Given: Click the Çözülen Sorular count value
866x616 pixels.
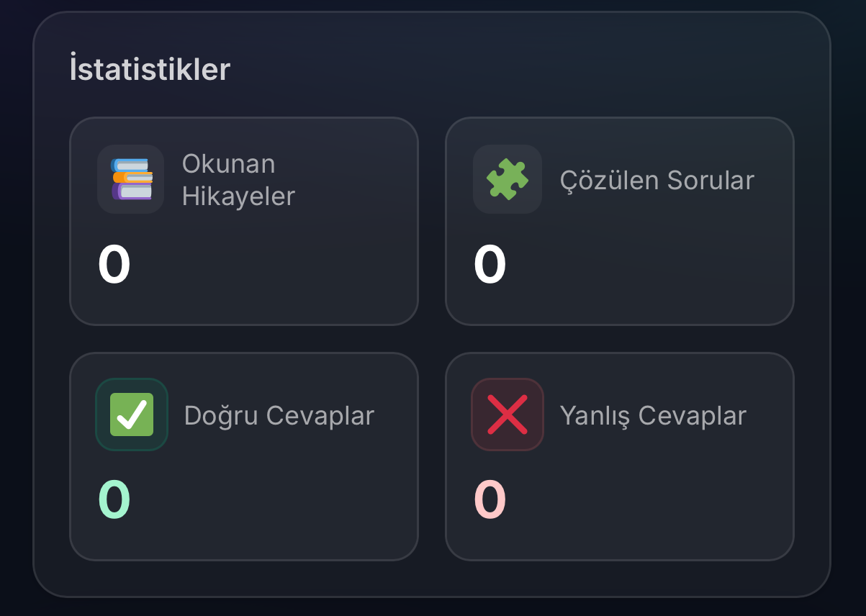Looking at the screenshot, I should pyautogui.click(x=490, y=265).
